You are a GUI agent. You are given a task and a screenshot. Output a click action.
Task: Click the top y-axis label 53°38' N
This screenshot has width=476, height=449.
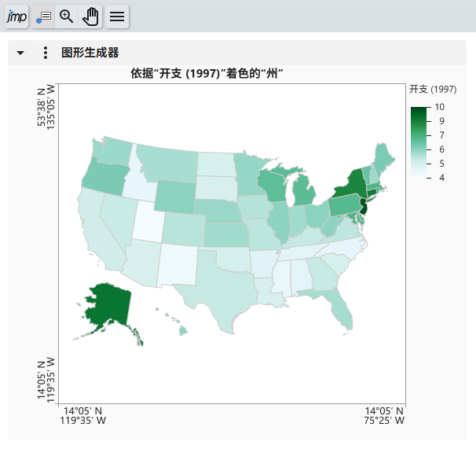(x=42, y=107)
